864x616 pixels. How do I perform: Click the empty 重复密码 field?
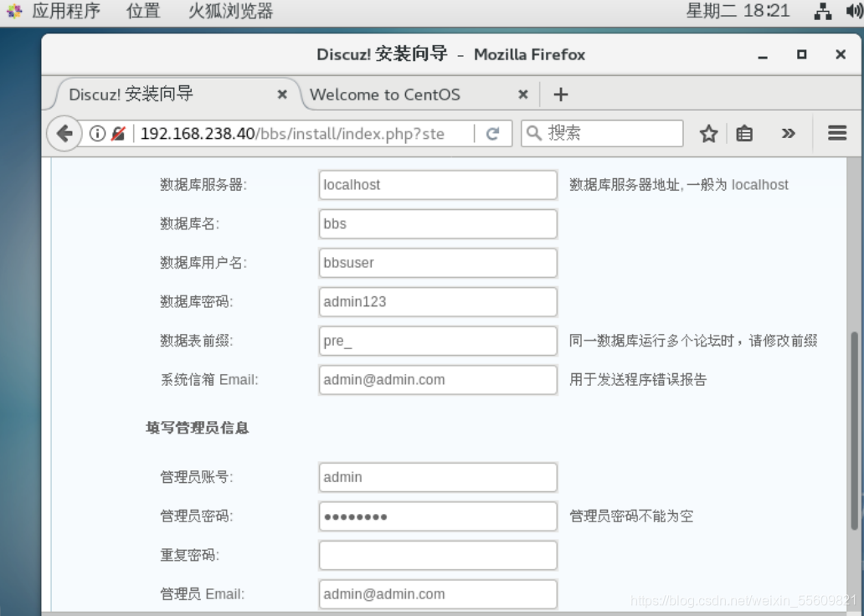(x=438, y=556)
